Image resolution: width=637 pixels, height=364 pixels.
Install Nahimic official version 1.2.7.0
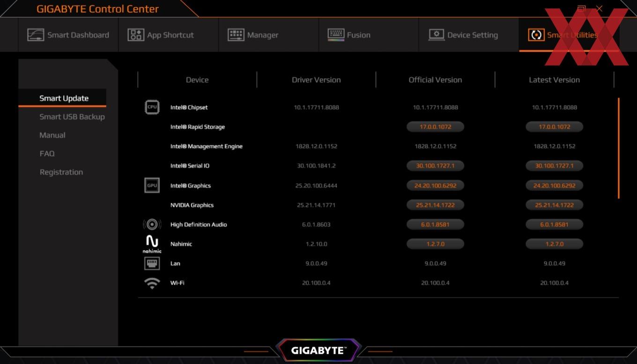[435, 244]
